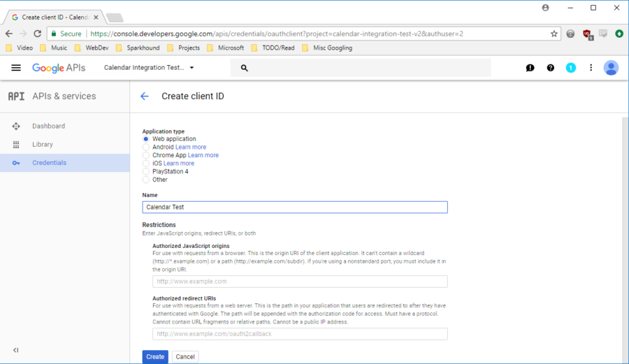Click the search magnifier icon
This screenshot has height=364, width=629.
pyautogui.click(x=245, y=68)
